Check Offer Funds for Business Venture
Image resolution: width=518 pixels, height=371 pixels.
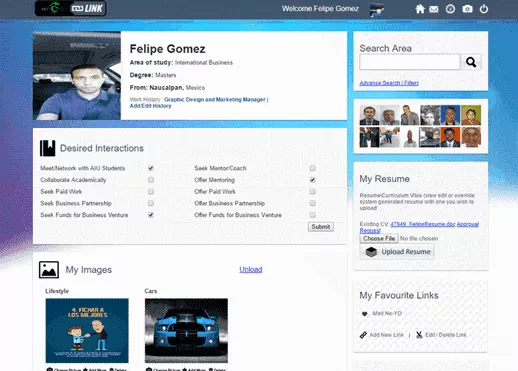[x=312, y=215]
